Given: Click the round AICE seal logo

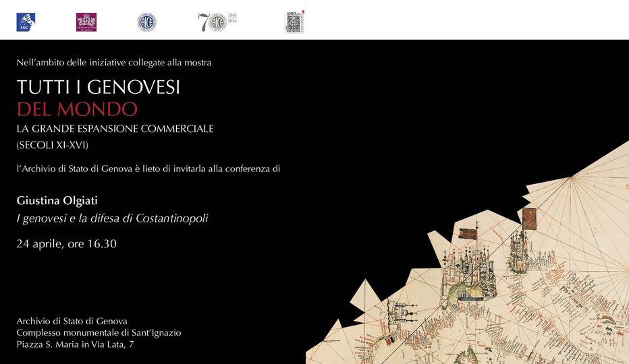Looking at the screenshot, I should [x=146, y=22].
